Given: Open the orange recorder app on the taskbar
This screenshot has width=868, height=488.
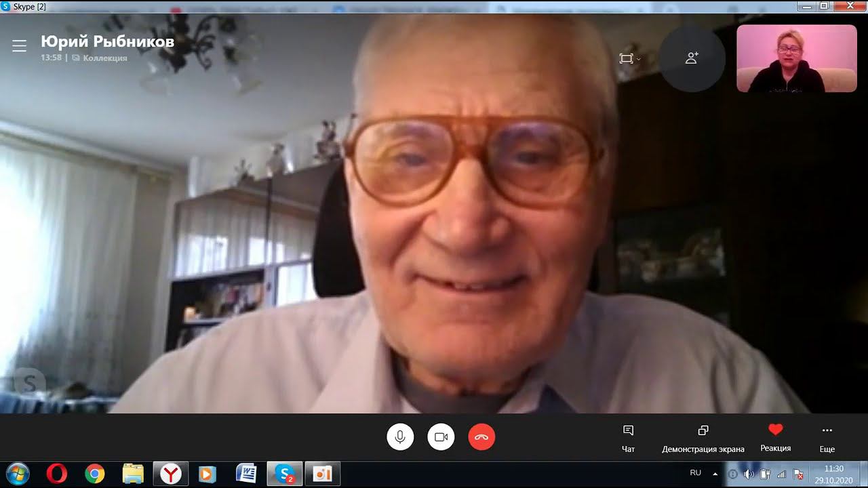Looking at the screenshot, I should 323,474.
